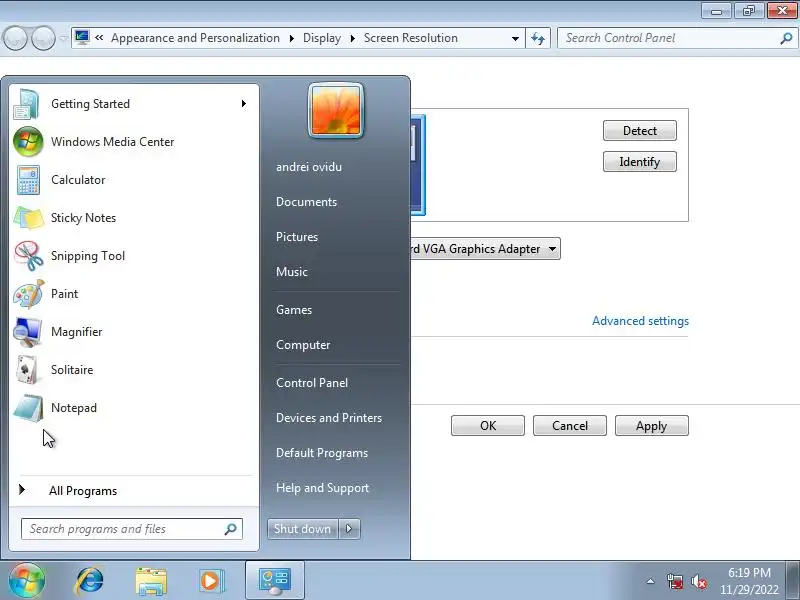Open andrei ovidu personal folder
The width and height of the screenshot is (800, 600).
point(309,167)
